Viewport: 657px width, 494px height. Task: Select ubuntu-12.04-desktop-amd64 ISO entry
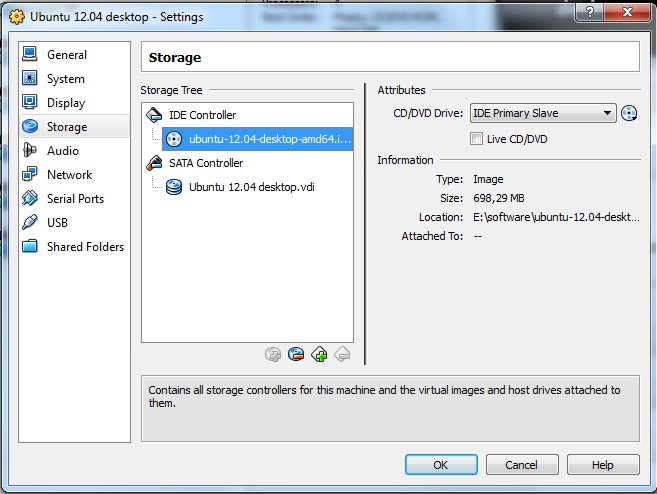tap(258, 139)
